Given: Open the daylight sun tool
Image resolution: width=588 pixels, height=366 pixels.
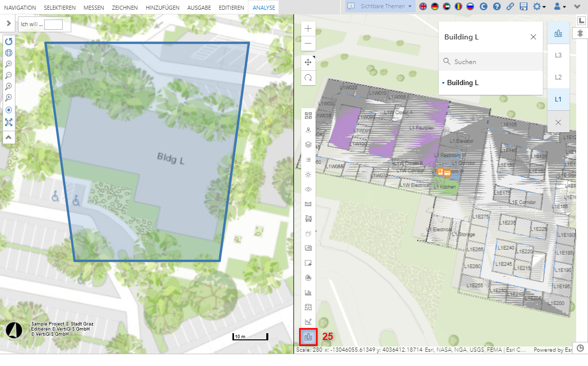Looking at the screenshot, I should tap(308, 174).
